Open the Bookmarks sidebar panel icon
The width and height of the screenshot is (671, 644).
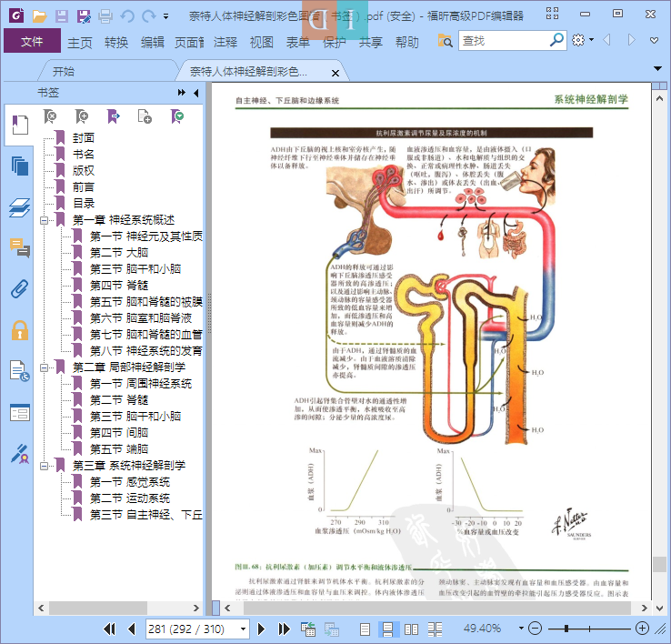(20, 125)
